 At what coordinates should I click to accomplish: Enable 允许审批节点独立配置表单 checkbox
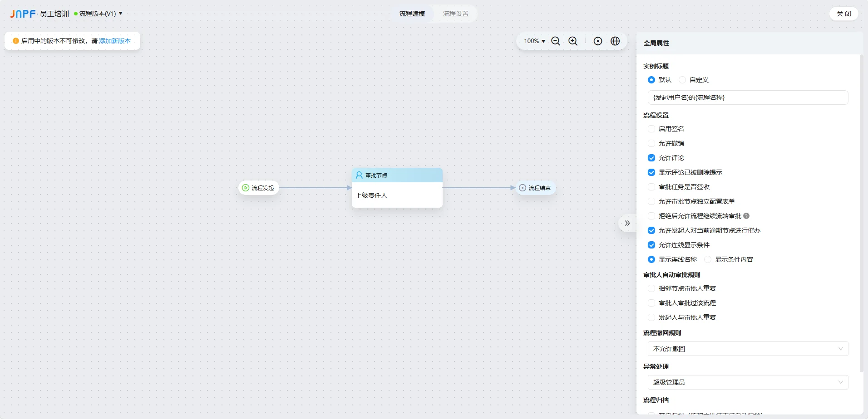coord(651,201)
